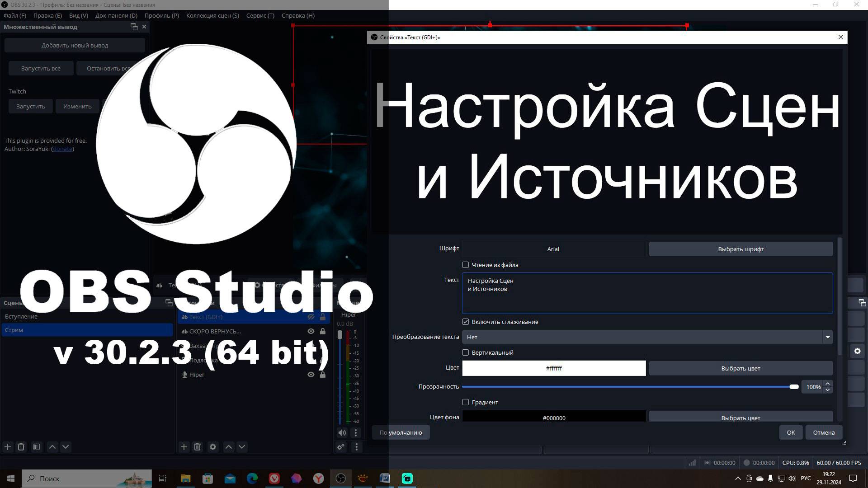Add a new scene with plus icon

[x=8, y=447]
